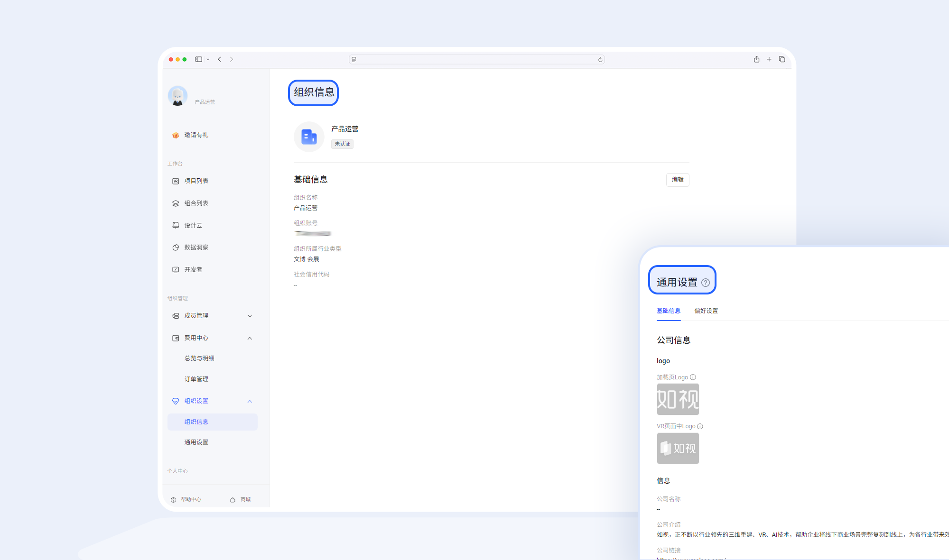Collapse the 组织设置 section

coord(250,401)
